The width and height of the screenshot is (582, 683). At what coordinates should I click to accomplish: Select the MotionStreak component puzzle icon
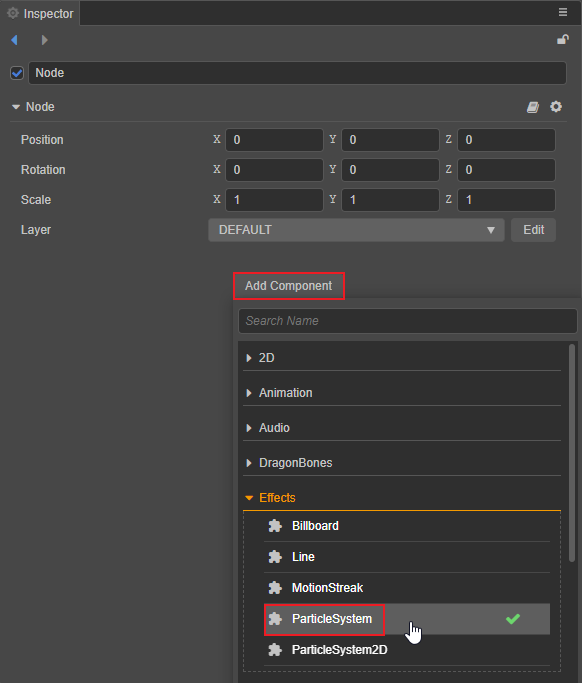[x=275, y=588]
